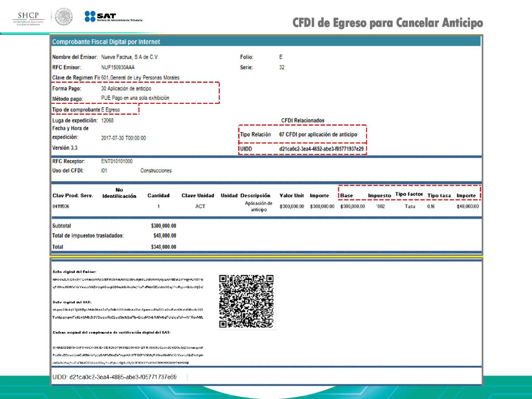Select product code cell '84111506'
The width and height of the screenshot is (532, 399).
pos(61,206)
